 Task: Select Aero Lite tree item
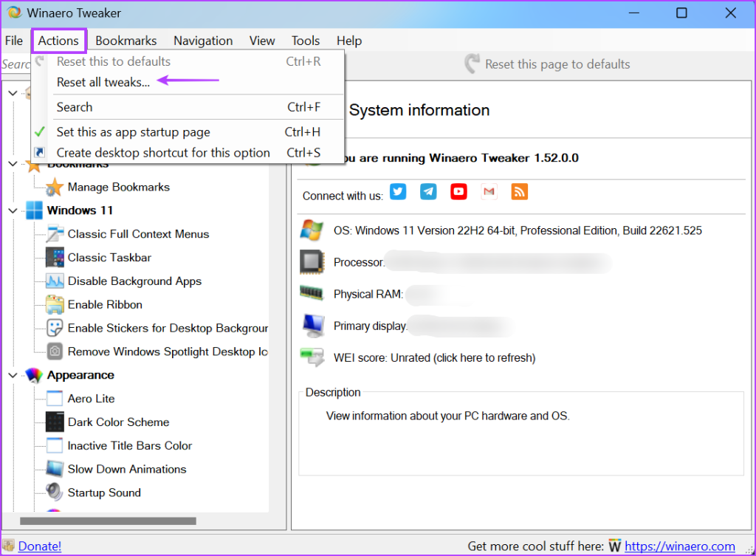(91, 399)
